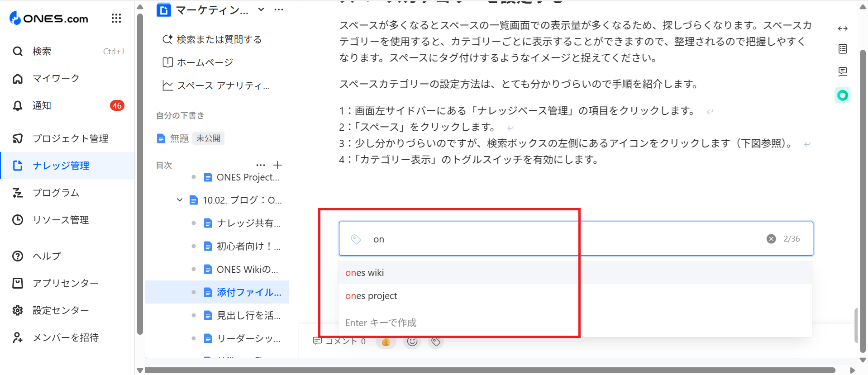This screenshot has width=868, height=375.
Task: Open リソース管理
Action: pyautogui.click(x=68, y=220)
